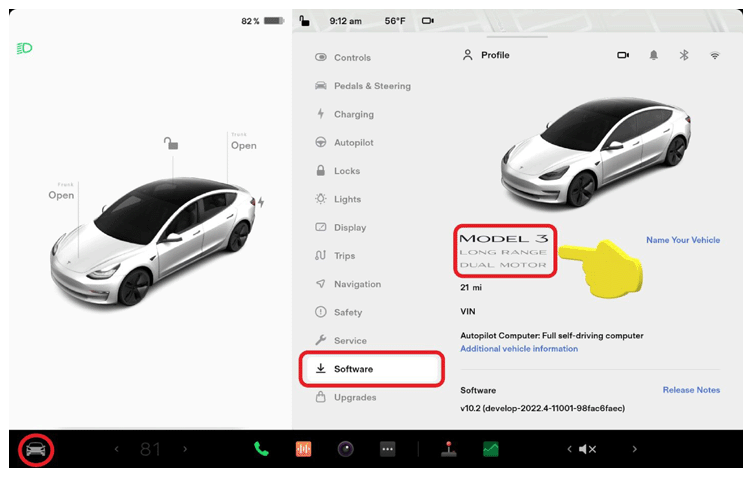Open notifications bell icon
The width and height of the screenshot is (752, 477).
click(654, 55)
